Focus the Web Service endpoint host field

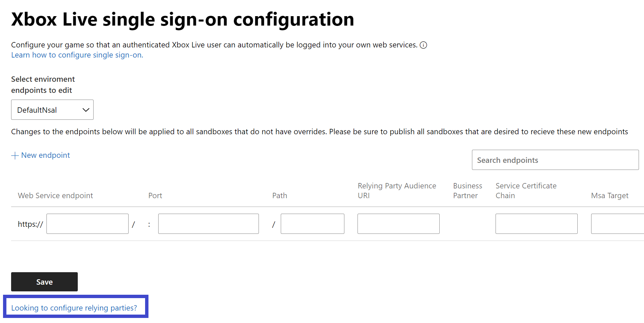tap(88, 224)
